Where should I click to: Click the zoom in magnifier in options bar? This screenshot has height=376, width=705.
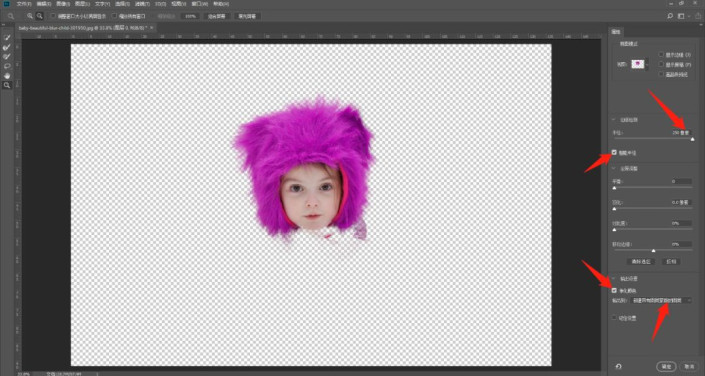(x=30, y=16)
